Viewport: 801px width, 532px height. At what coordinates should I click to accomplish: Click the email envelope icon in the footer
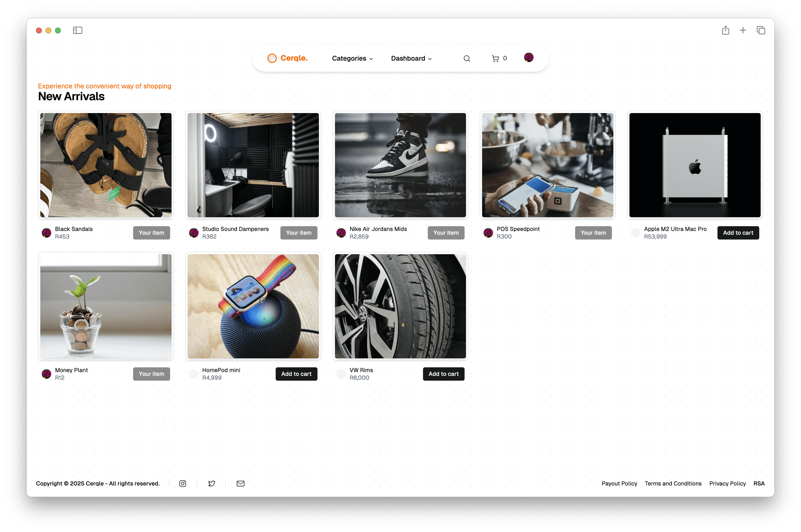point(241,483)
